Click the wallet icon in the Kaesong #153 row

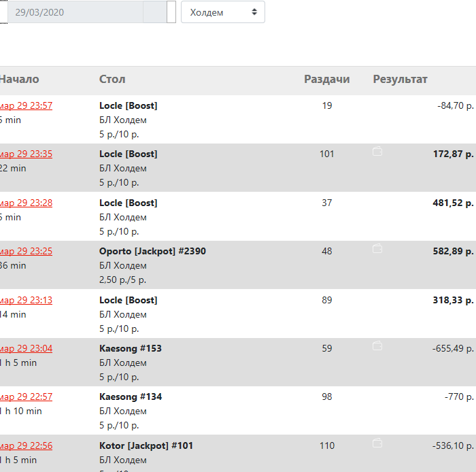[377, 347]
